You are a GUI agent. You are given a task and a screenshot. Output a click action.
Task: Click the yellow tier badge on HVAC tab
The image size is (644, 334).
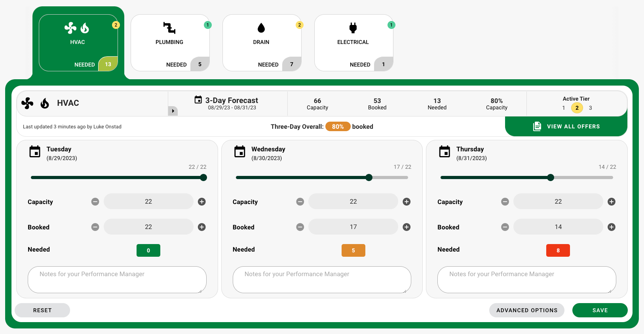116,25
